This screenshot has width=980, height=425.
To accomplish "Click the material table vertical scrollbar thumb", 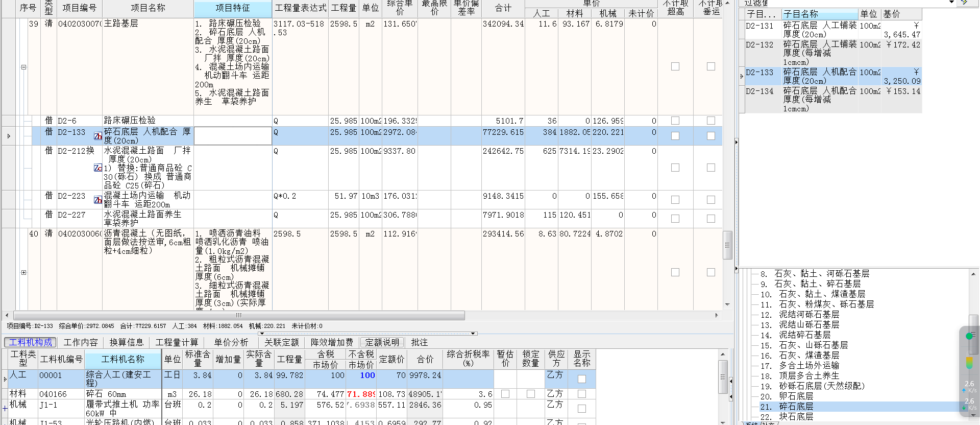I will tap(723, 377).
